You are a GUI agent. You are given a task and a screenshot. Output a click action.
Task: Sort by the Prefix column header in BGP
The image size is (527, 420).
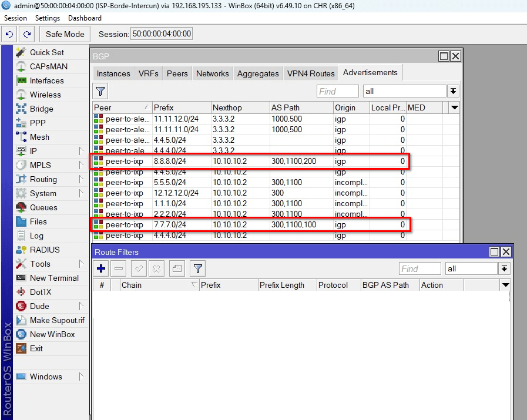[181, 107]
